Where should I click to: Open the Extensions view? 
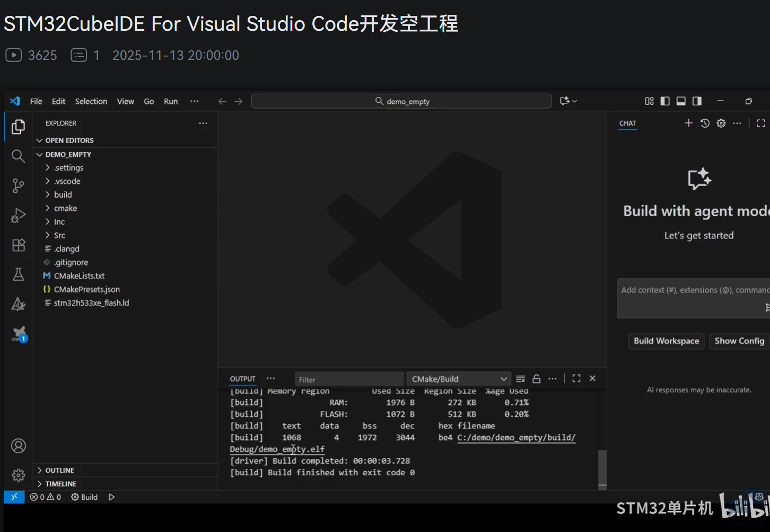[18, 245]
